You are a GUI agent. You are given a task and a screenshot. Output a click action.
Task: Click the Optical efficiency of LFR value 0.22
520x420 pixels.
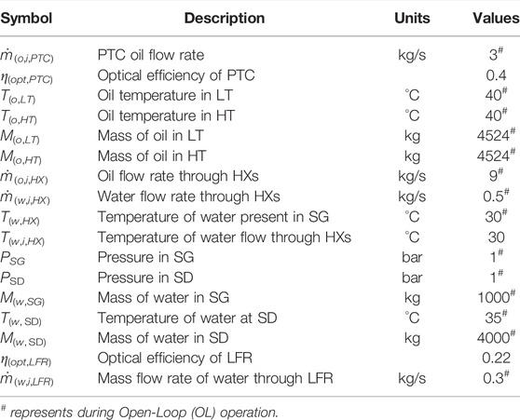point(496,359)
